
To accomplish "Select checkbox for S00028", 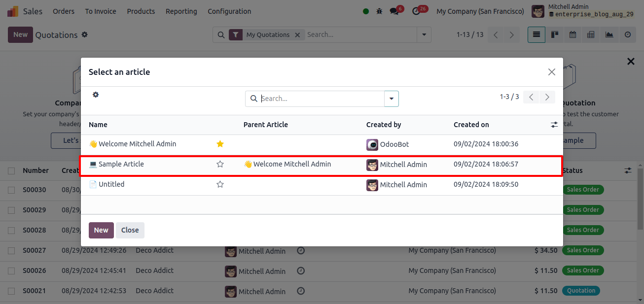I will (x=11, y=230).
